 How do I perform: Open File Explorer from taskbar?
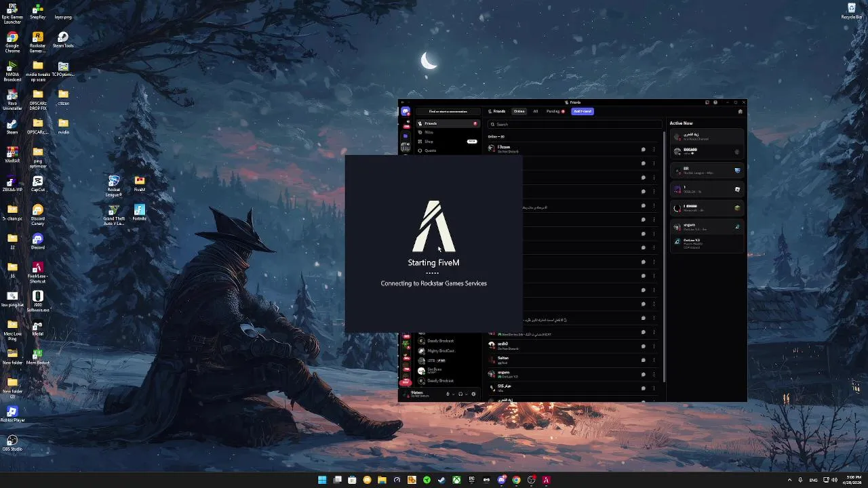tap(382, 480)
